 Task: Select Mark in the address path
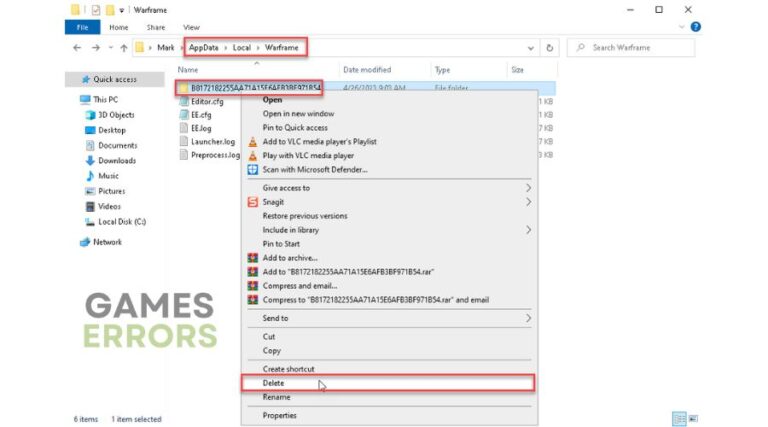[166, 47]
